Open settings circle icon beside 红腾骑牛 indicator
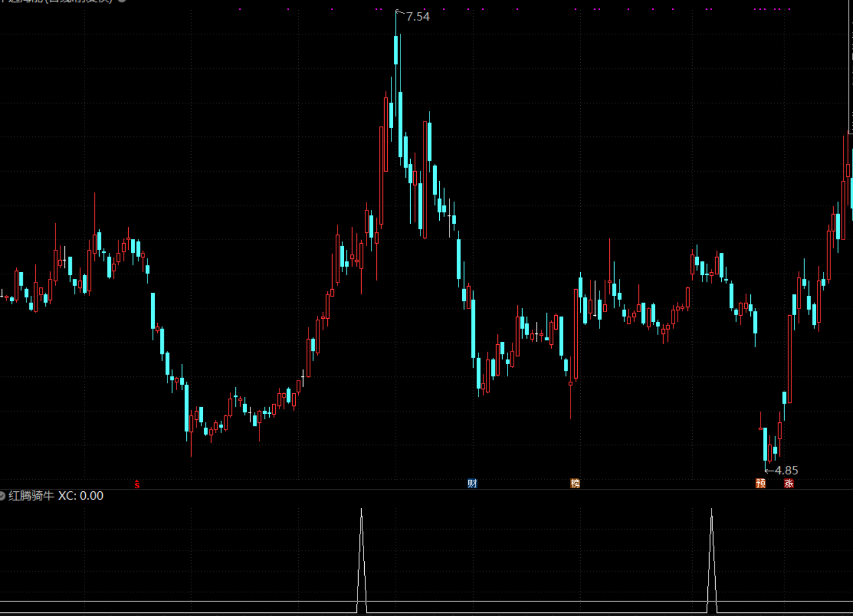The image size is (853, 616). pos(2,495)
